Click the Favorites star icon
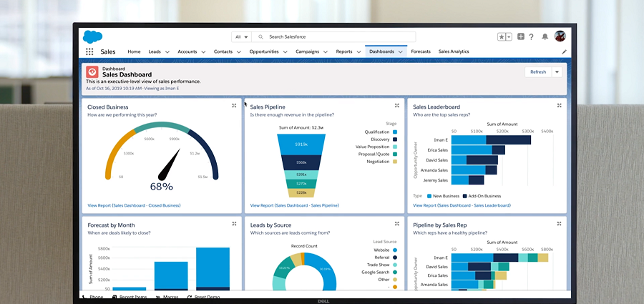The height and width of the screenshot is (304, 644). click(x=502, y=36)
